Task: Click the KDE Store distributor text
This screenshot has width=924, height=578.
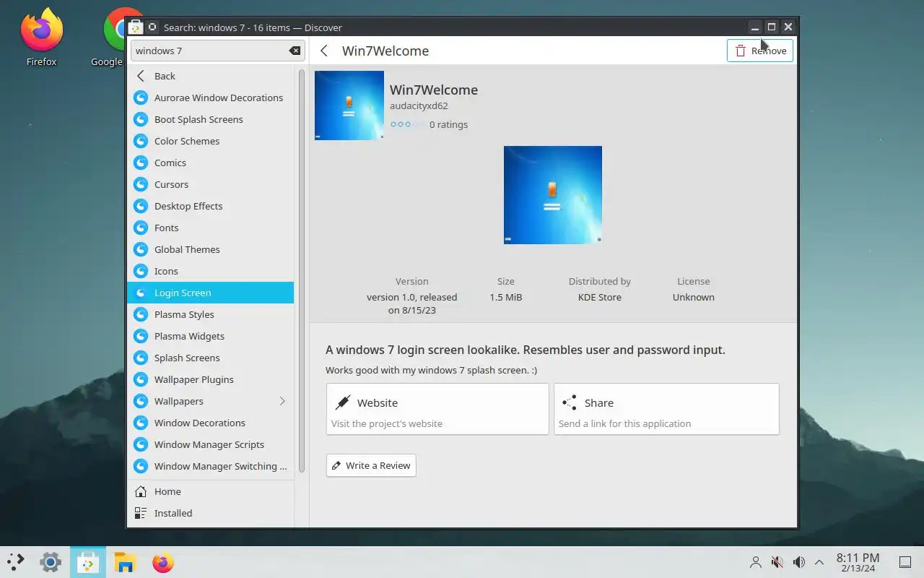Action: [x=600, y=297]
